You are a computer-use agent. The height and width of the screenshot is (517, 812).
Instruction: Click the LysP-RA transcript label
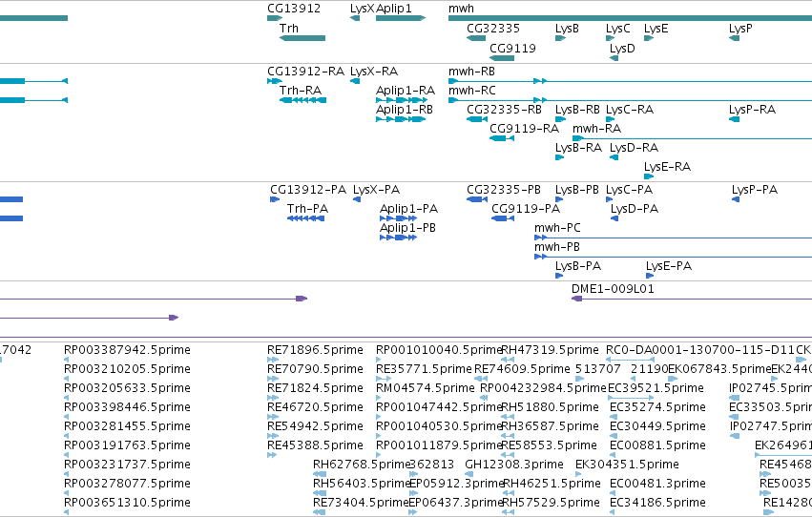tap(753, 110)
